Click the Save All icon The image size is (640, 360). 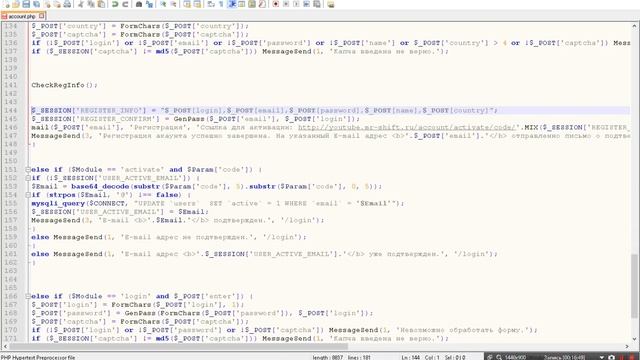[36, 4]
